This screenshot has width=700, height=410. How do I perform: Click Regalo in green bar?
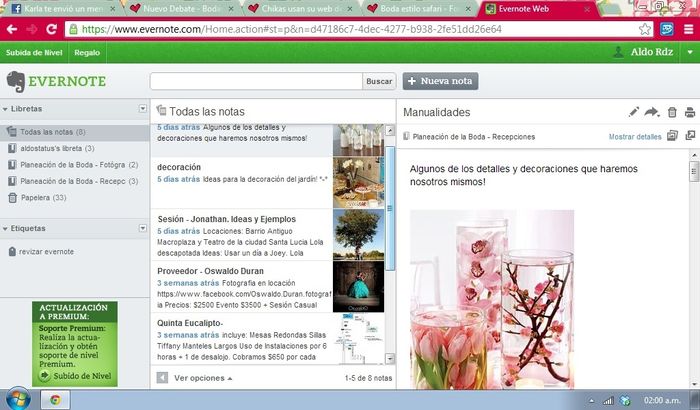[x=87, y=53]
